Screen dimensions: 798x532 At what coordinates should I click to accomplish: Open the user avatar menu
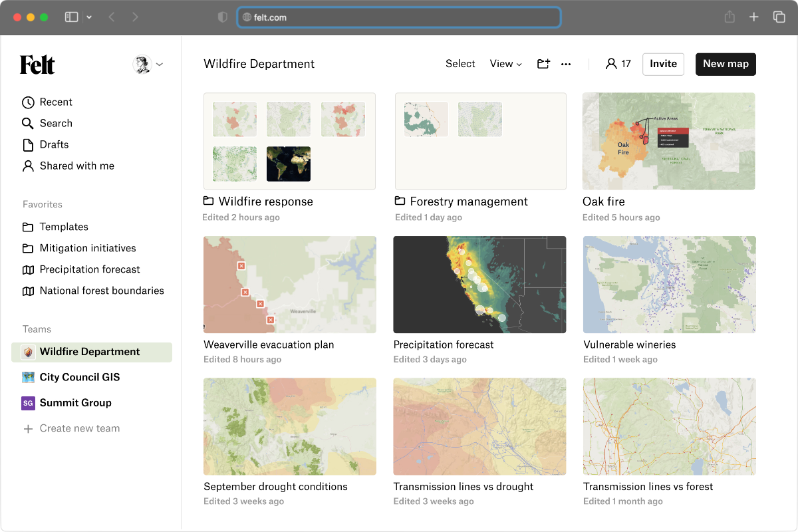[x=148, y=65]
